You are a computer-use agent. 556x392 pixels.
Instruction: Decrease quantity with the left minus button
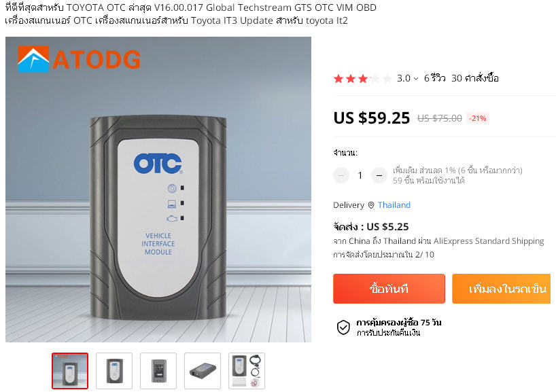point(341,175)
